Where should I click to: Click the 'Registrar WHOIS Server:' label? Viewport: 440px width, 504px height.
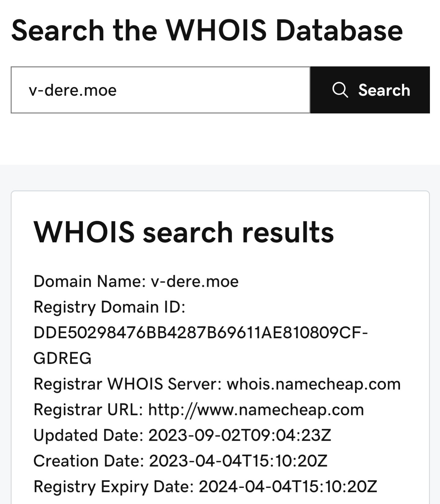pyautogui.click(x=128, y=384)
